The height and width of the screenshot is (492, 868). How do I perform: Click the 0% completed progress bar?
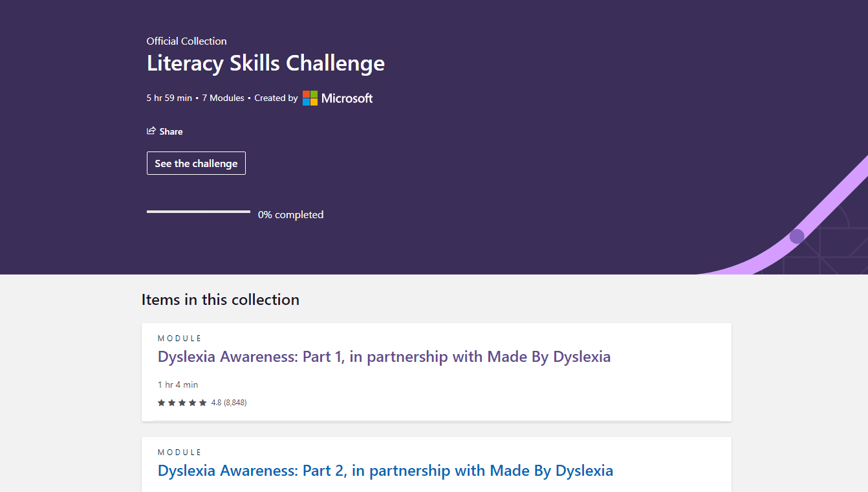click(199, 212)
